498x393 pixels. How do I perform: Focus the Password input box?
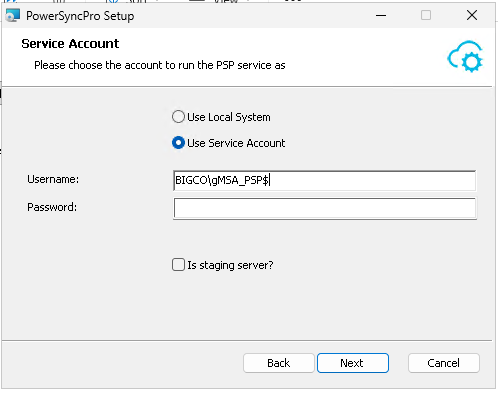[x=325, y=208]
